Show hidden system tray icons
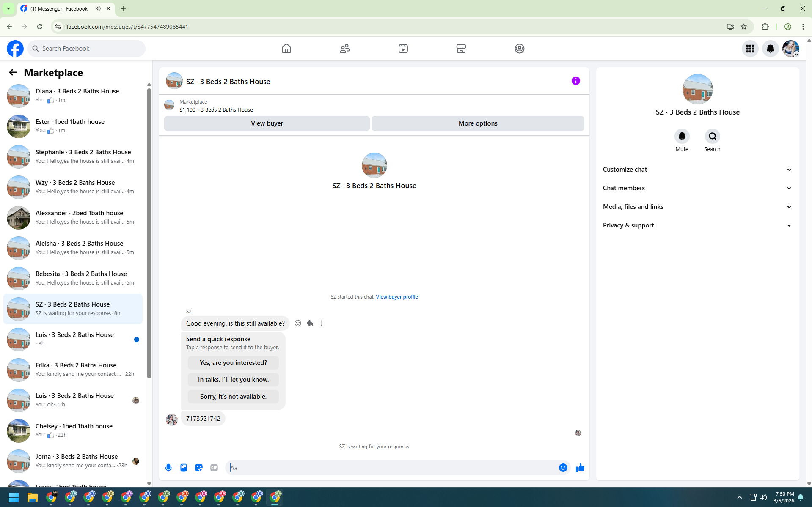Viewport: 812px width, 507px height. tap(740, 497)
